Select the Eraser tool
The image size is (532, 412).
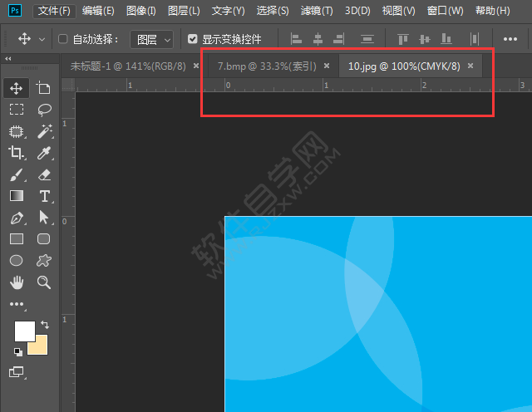(44, 175)
